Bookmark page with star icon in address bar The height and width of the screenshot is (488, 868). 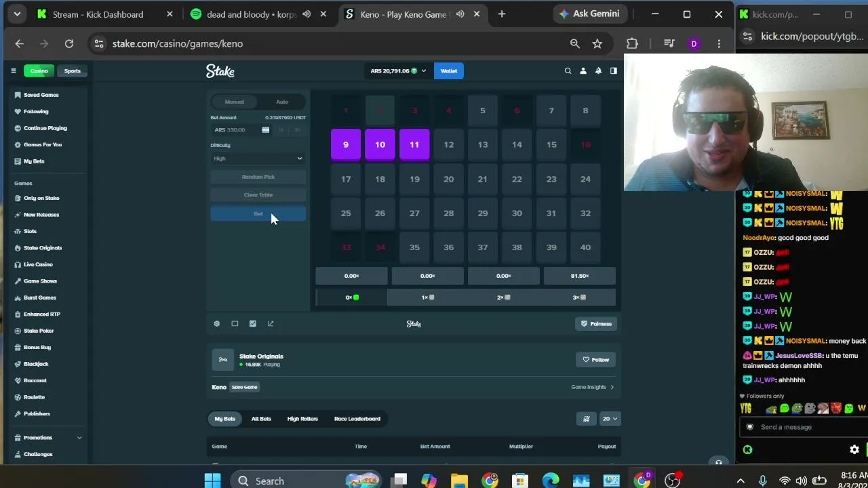coord(597,43)
